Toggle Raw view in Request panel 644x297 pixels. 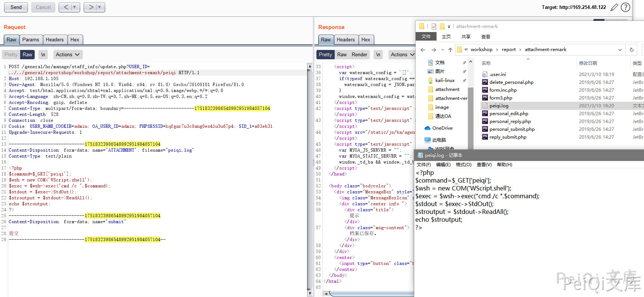(27, 54)
